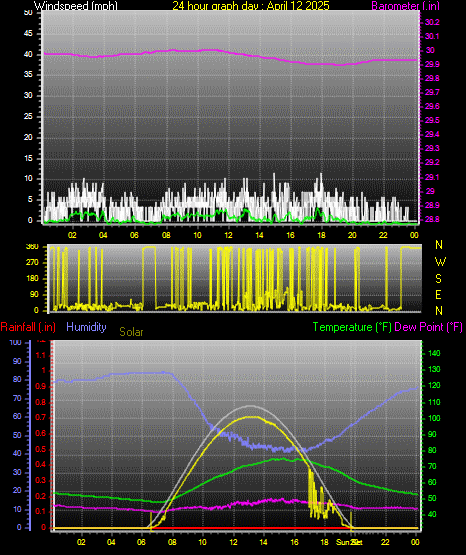Click the Sun Set marker on bottom axis
The width and height of the screenshot is (466, 555).
coord(349,542)
